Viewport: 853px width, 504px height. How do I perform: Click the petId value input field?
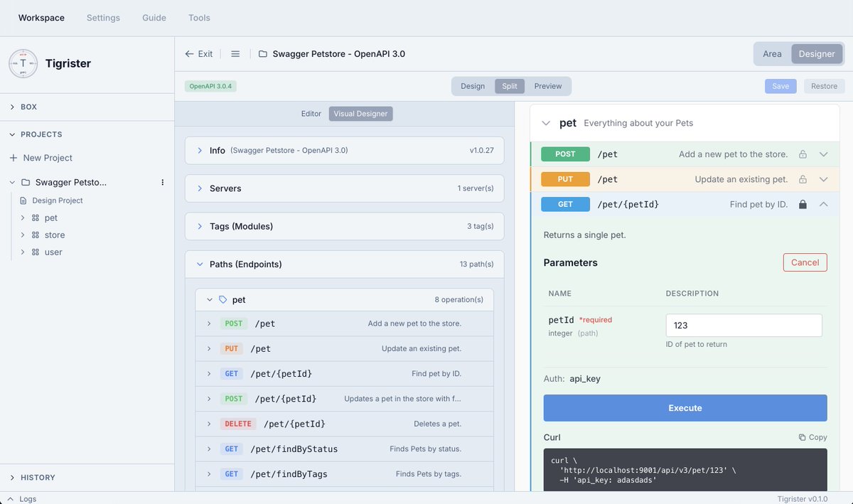tap(744, 326)
